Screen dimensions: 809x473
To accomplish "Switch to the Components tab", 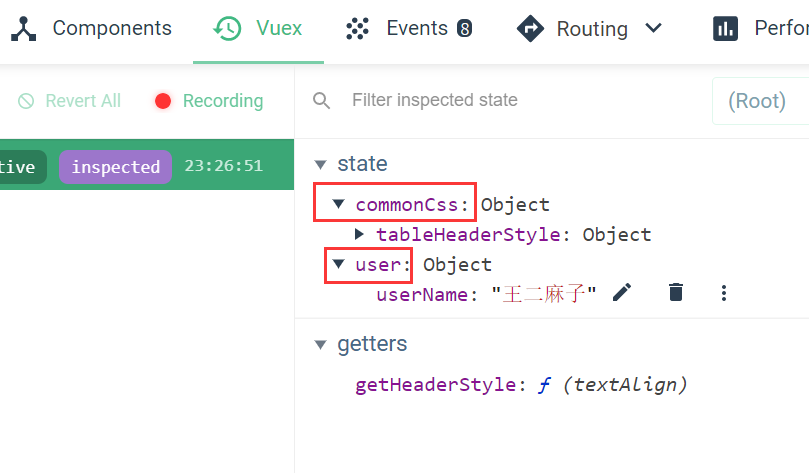I will pos(111,29).
